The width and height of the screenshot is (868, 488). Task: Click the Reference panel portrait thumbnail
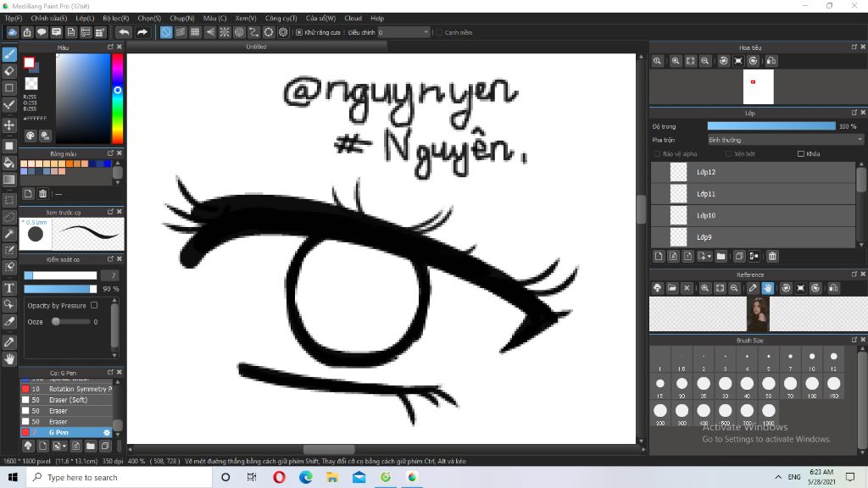coord(758,313)
